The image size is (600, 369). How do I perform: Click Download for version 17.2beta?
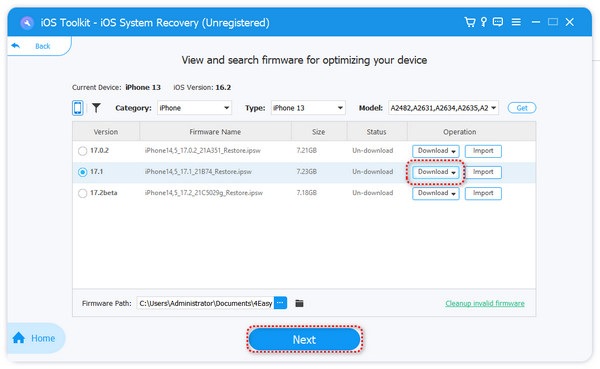pos(436,193)
